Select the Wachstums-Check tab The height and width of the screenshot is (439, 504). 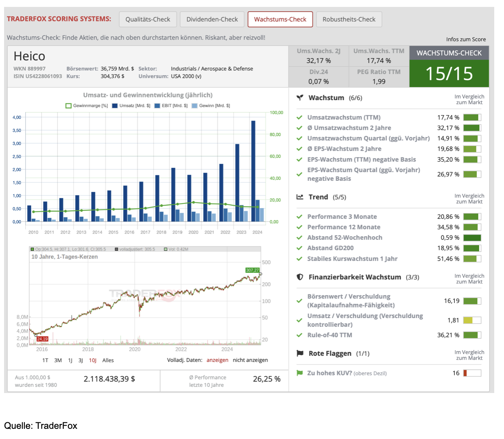coord(280,19)
